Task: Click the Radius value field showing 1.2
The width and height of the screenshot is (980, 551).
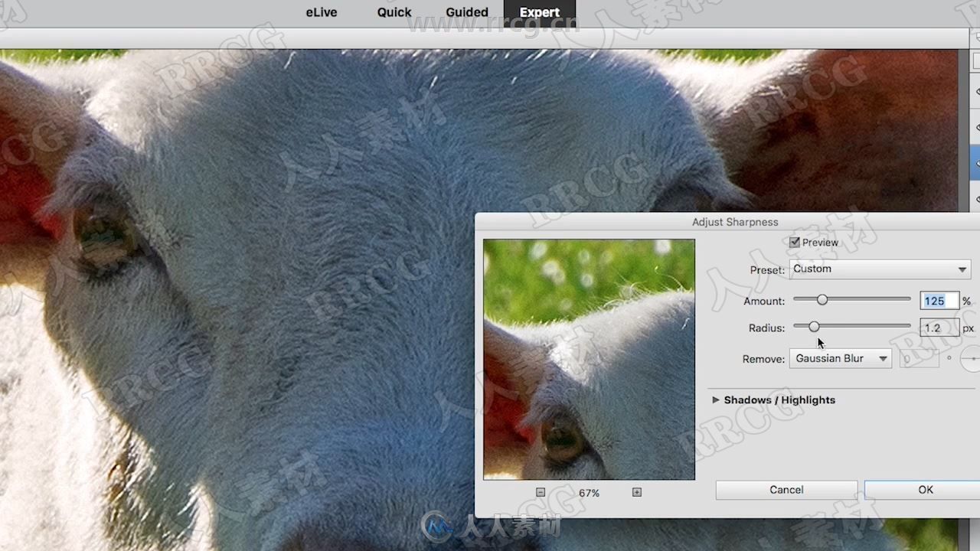Action: click(x=939, y=328)
